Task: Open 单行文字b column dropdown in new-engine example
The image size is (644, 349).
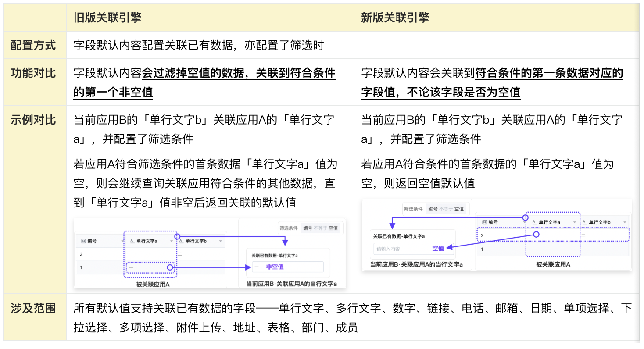Action: (625, 222)
